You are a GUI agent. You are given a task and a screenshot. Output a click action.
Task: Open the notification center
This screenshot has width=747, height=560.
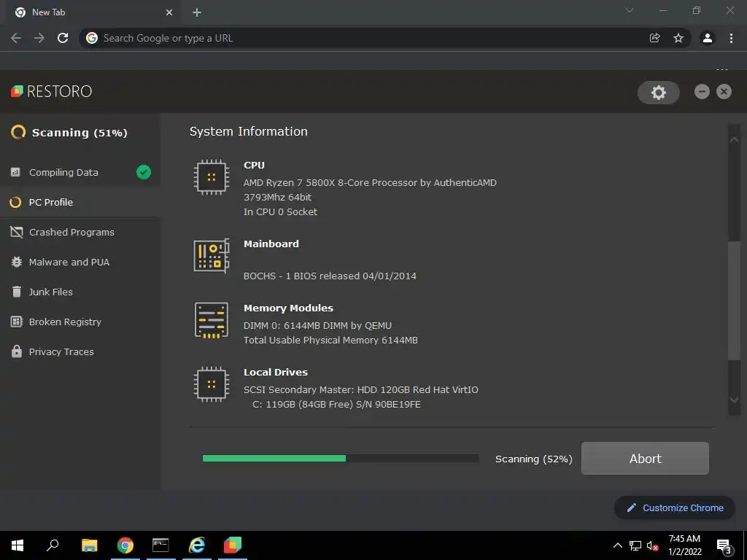point(724,545)
